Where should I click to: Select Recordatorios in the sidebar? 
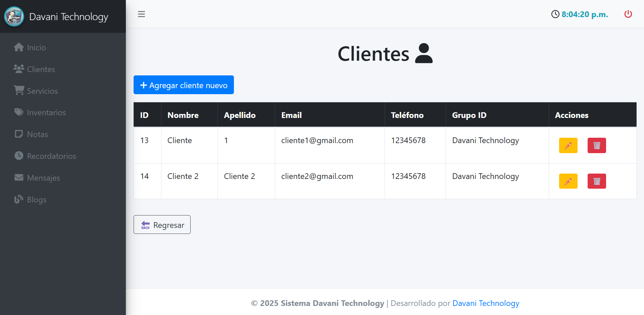point(51,156)
